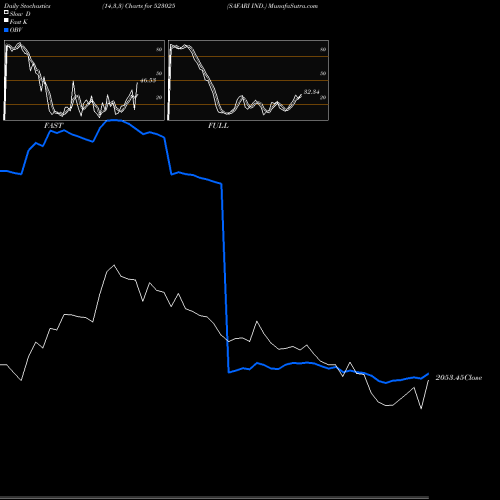
Task: Select the 'Daily Stochastics' title text
Action: coord(27,6)
